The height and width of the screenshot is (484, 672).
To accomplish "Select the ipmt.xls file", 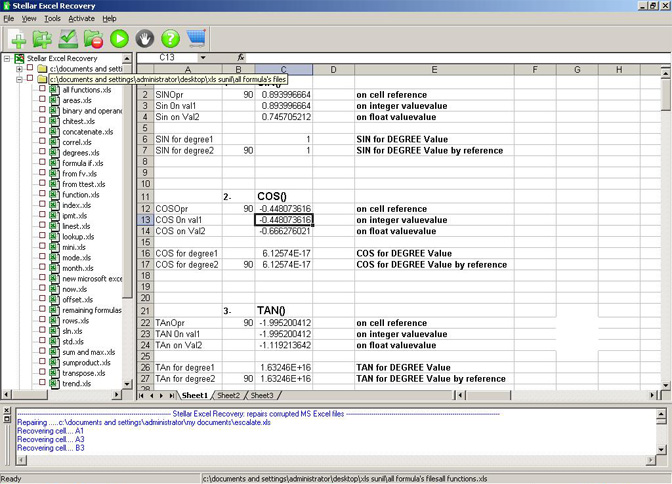I will [x=75, y=216].
